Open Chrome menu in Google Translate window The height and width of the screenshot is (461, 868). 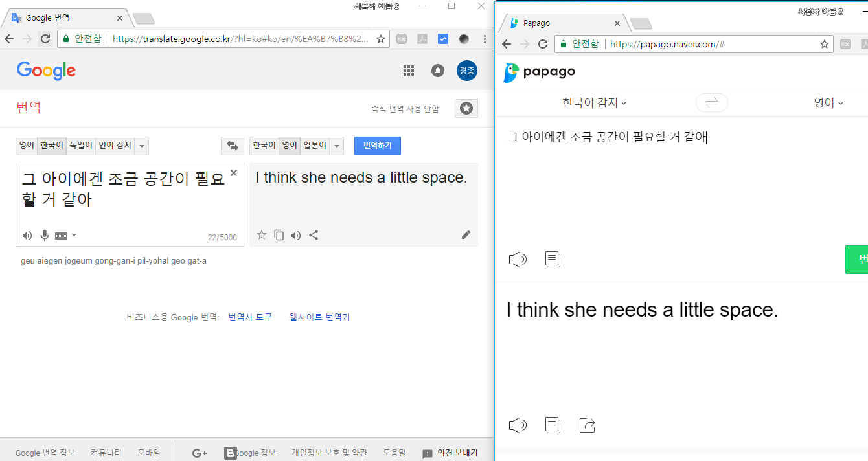coord(485,39)
